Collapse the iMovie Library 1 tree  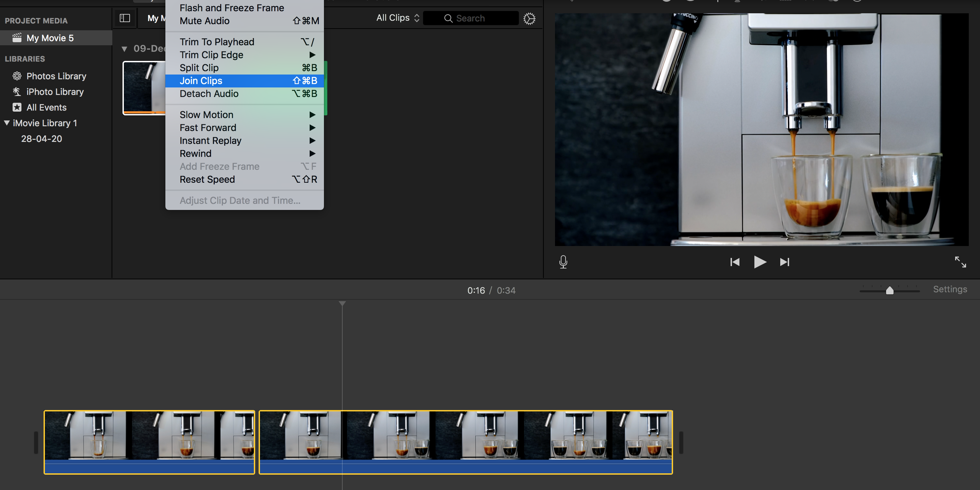pyautogui.click(x=6, y=122)
